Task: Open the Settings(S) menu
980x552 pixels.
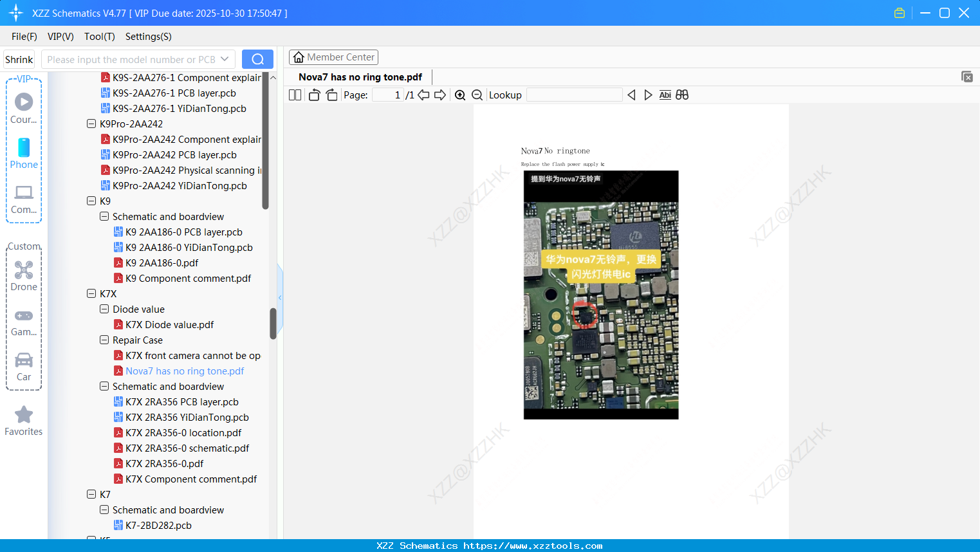Action: pyautogui.click(x=149, y=37)
